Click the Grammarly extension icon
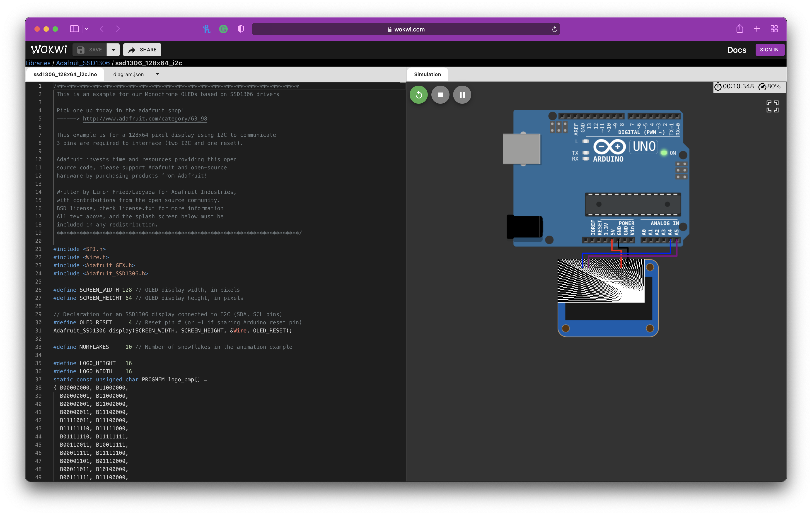 (x=223, y=29)
